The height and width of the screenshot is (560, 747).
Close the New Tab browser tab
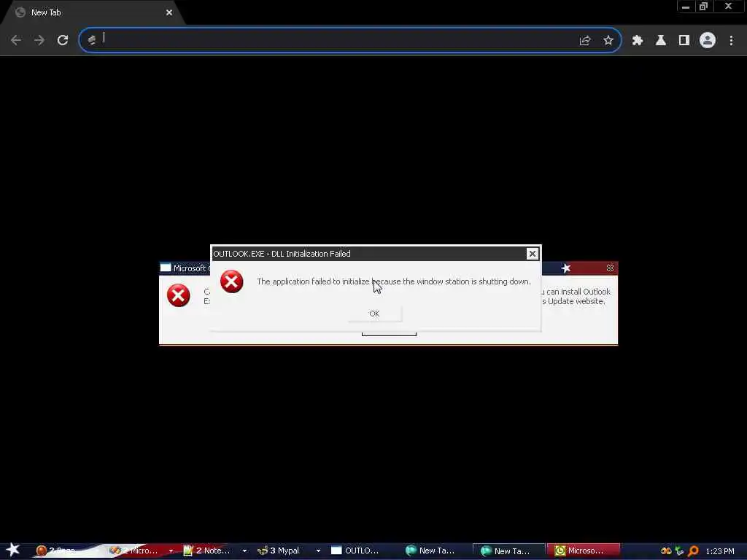point(169,12)
